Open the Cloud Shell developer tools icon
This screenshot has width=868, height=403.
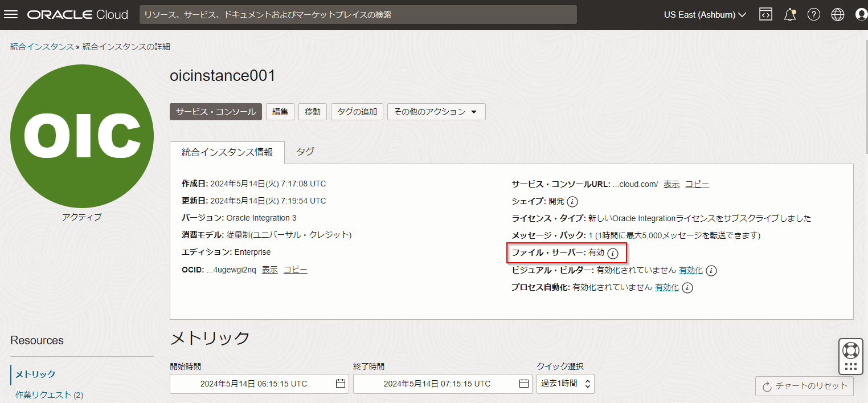click(765, 15)
